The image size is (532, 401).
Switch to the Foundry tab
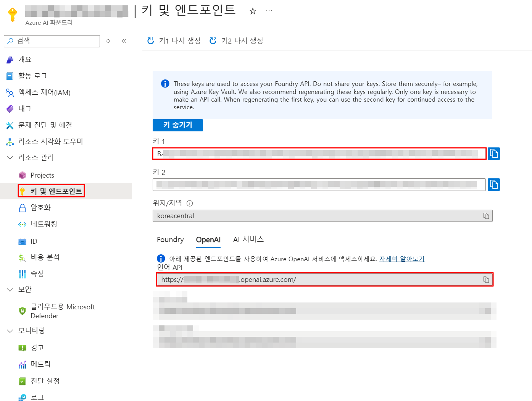point(170,239)
